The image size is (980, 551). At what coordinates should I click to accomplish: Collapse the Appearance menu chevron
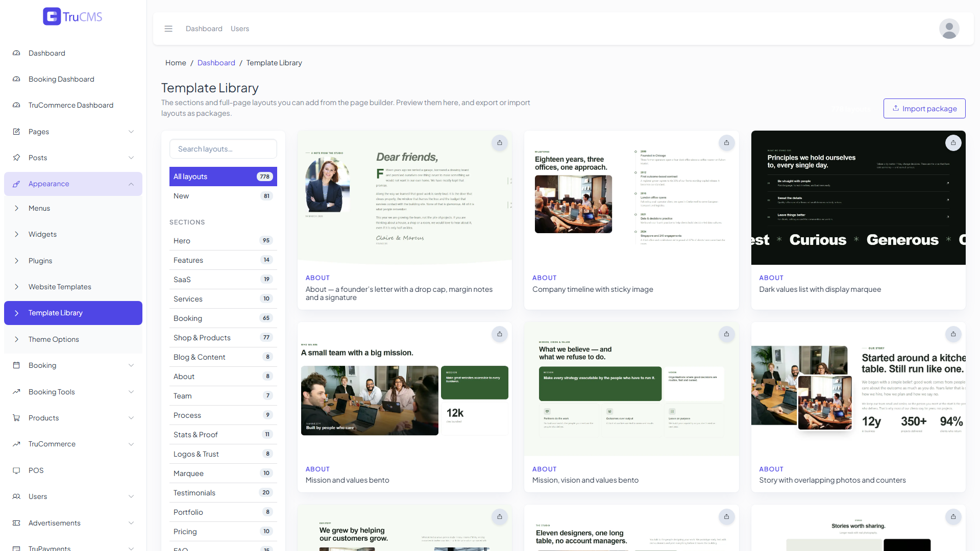(131, 184)
